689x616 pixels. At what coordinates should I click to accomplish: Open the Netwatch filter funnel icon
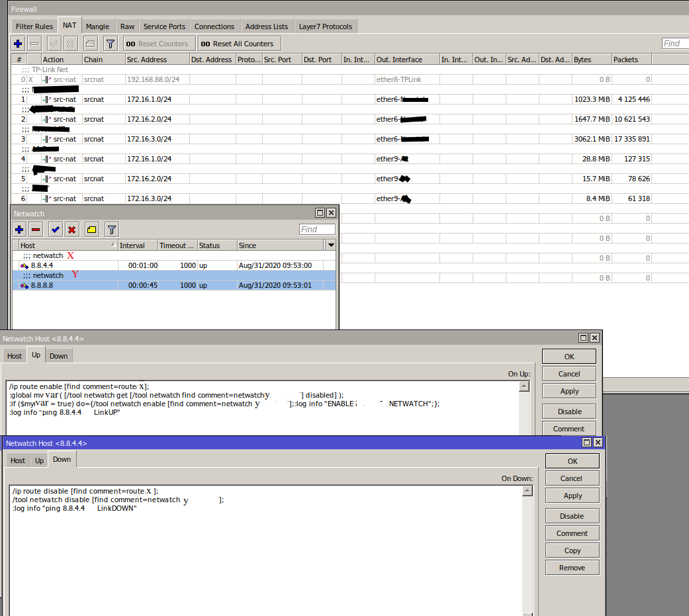point(112,230)
